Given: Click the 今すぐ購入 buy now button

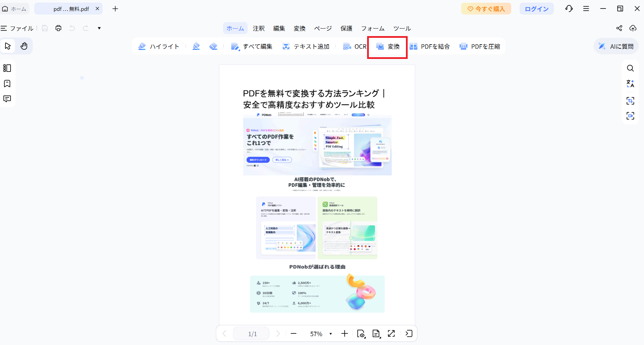Looking at the screenshot, I should [486, 9].
